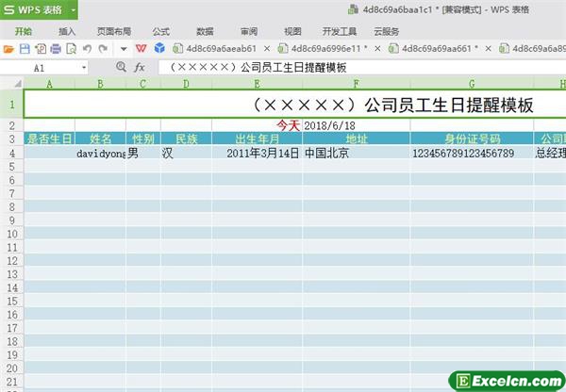The image size is (566, 392).
Task: Click the cell containing 总经理
Action: click(x=550, y=153)
